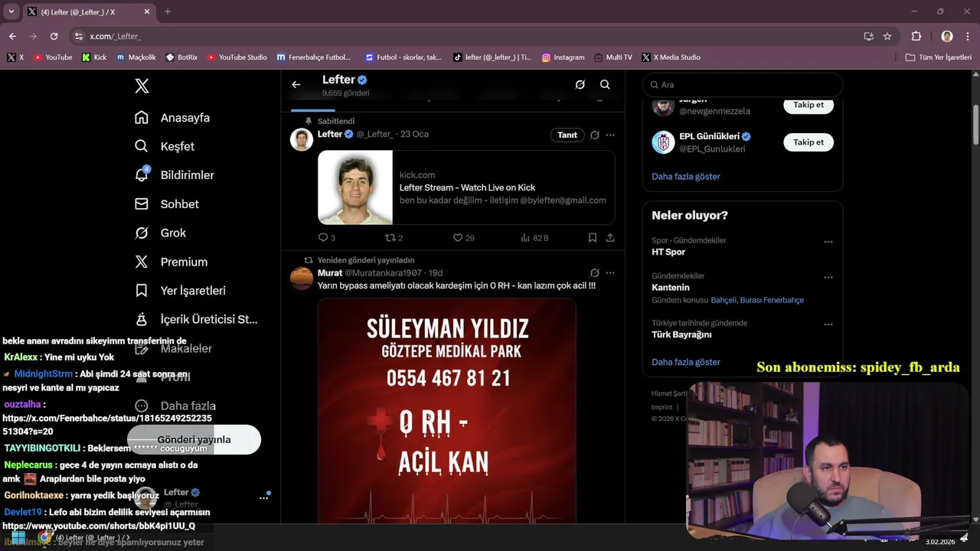Image resolution: width=980 pixels, height=551 pixels.
Task: Open Tüm Yer İşaretleri folder
Action: 939,57
